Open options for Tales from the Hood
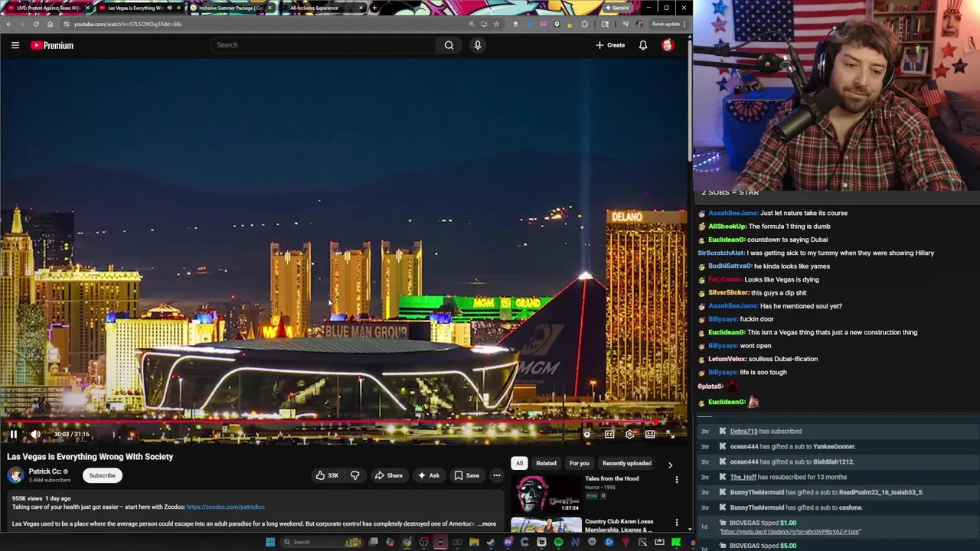This screenshot has height=551, width=980. point(677,480)
